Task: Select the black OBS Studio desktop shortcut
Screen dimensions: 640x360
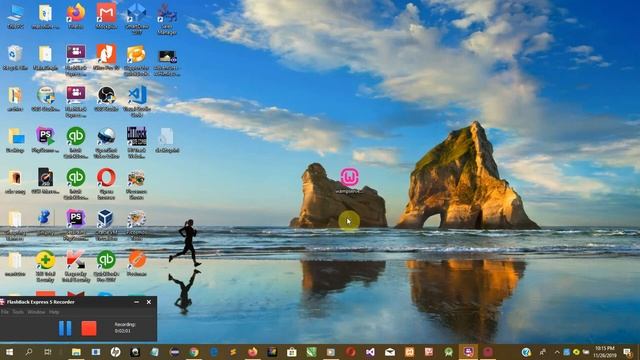Action: point(106,99)
